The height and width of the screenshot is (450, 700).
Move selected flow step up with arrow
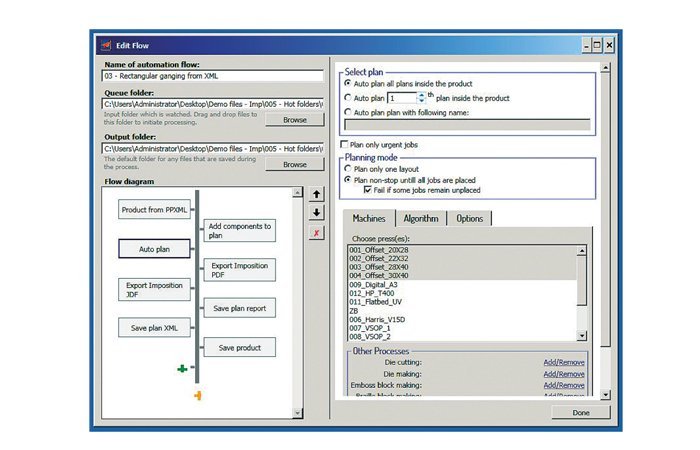(317, 194)
